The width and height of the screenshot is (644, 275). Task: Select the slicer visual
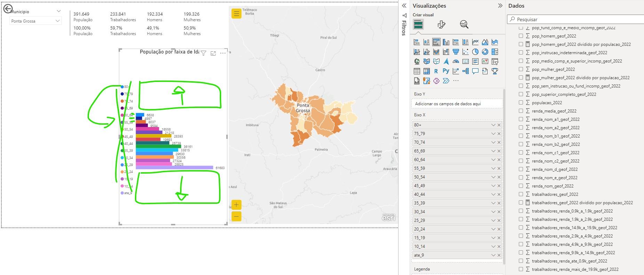pyautogui.click(x=495, y=61)
